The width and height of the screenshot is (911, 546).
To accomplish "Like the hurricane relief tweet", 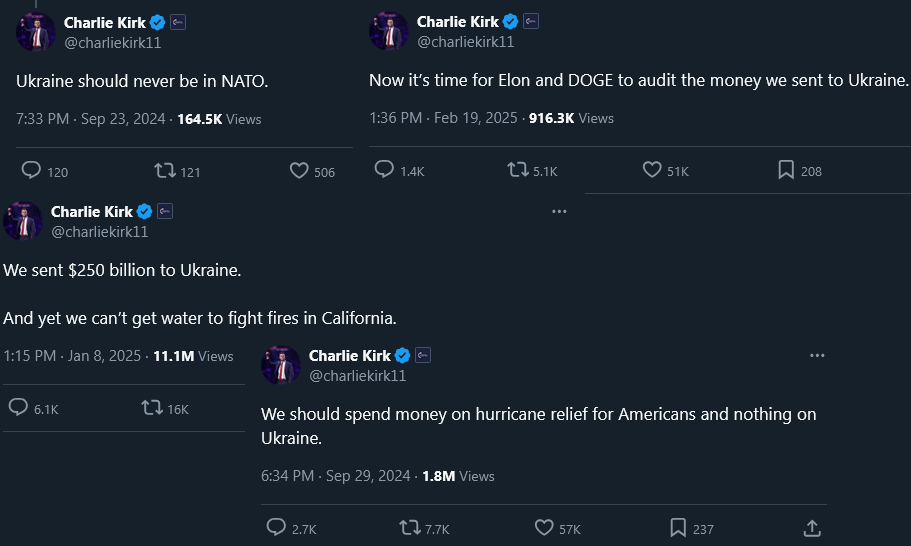I will pyautogui.click(x=544, y=528).
